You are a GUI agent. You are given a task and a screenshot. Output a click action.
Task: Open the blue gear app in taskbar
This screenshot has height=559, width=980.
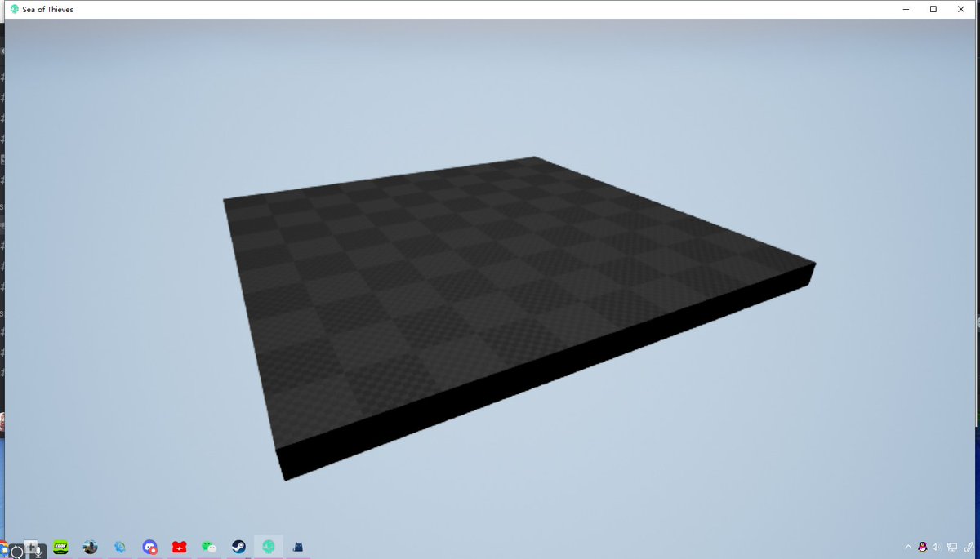tap(120, 547)
